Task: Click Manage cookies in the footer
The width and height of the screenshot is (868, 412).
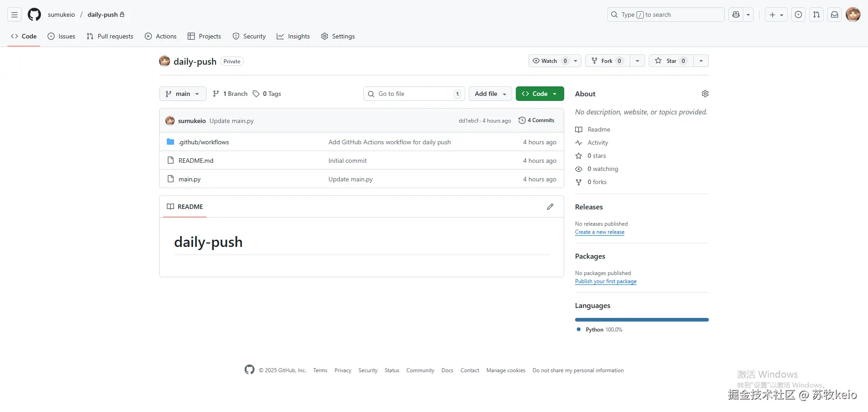Action: [x=506, y=370]
